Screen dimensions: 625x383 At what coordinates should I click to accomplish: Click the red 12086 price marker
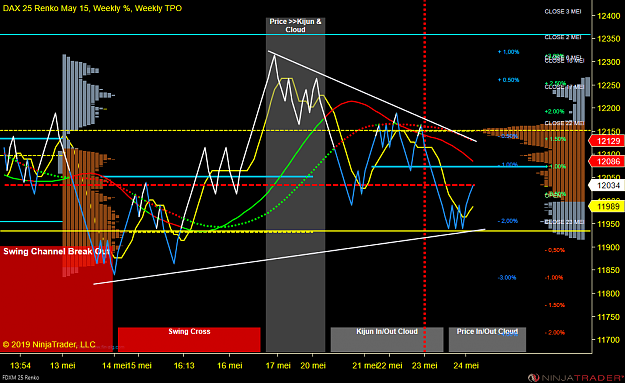[607, 161]
